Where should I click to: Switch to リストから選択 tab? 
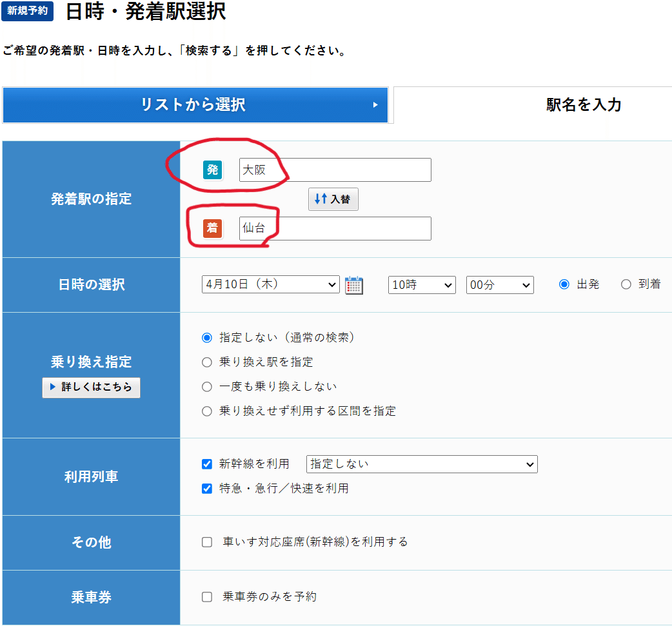click(x=195, y=105)
